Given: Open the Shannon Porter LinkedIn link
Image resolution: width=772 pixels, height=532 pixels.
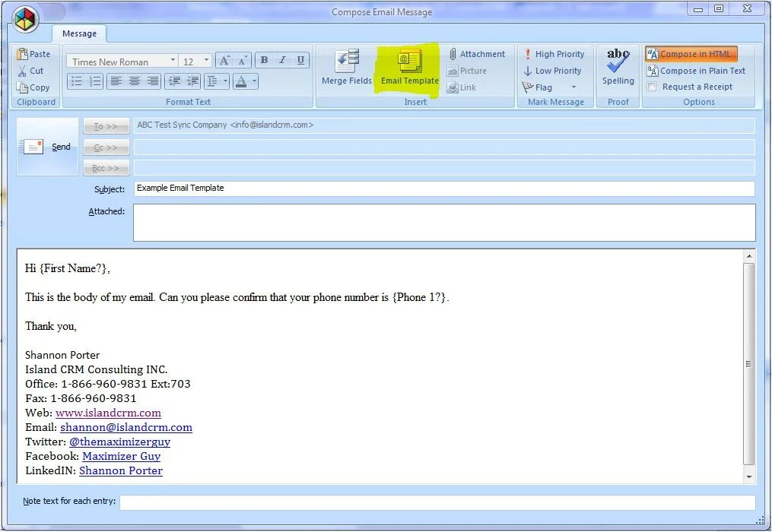Looking at the screenshot, I should [121, 470].
